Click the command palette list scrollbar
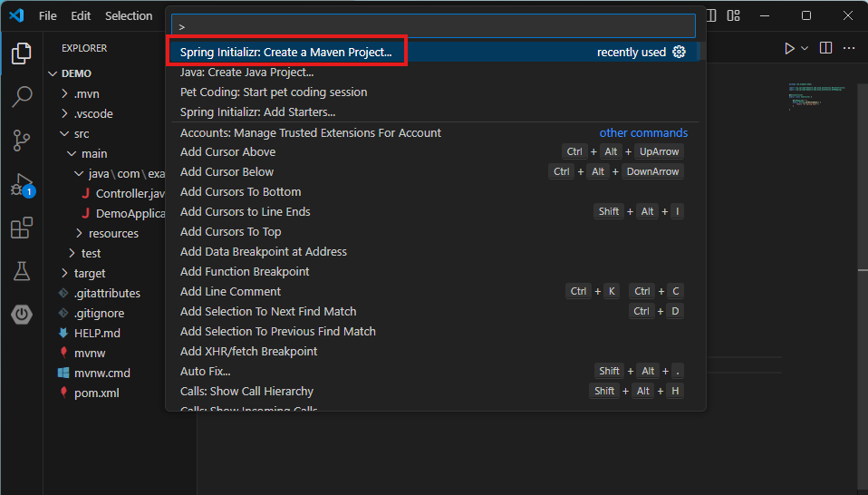 pyautogui.click(x=701, y=52)
